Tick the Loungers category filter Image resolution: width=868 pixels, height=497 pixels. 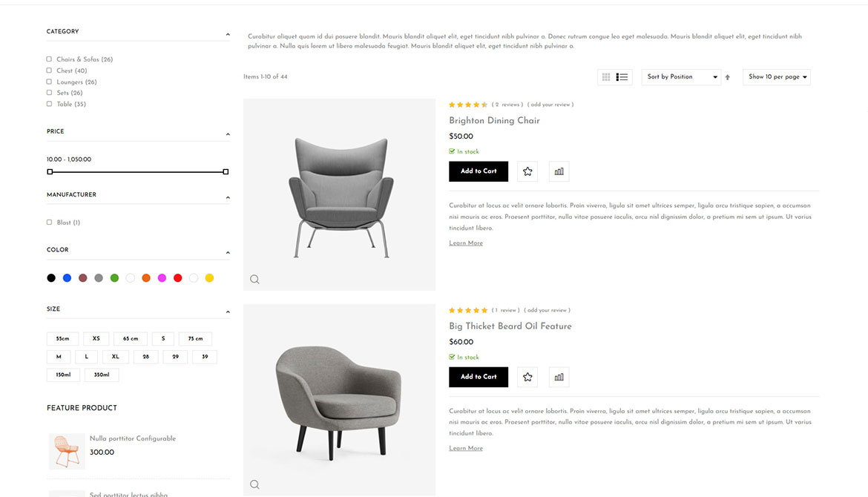[50, 82]
